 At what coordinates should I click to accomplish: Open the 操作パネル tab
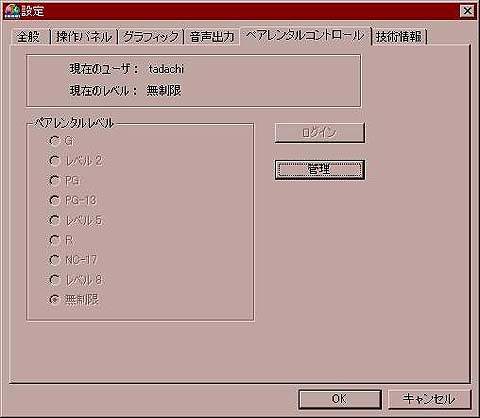click(x=84, y=36)
